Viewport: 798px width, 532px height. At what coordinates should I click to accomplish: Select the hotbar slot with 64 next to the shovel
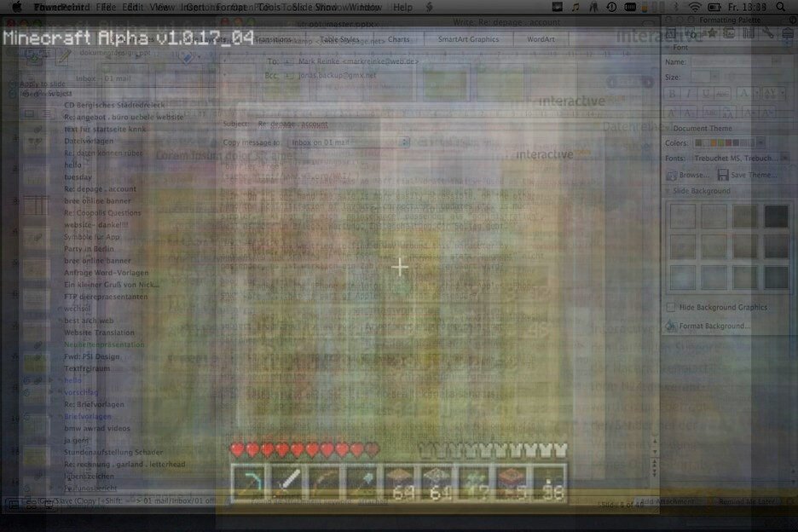click(x=400, y=483)
